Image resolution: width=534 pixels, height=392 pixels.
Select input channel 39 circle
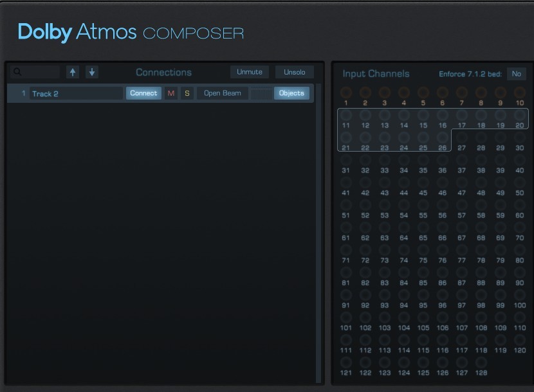(501, 160)
